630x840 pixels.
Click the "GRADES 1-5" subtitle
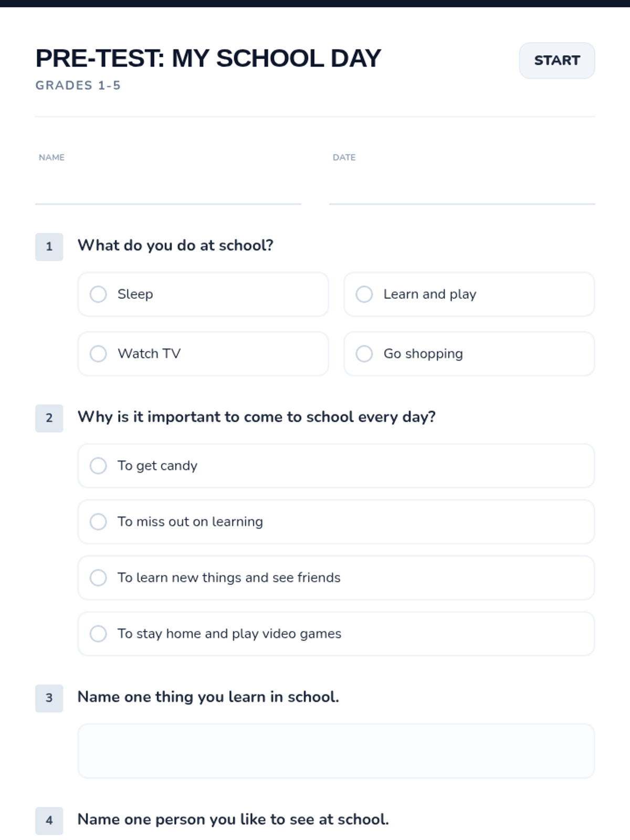(78, 86)
